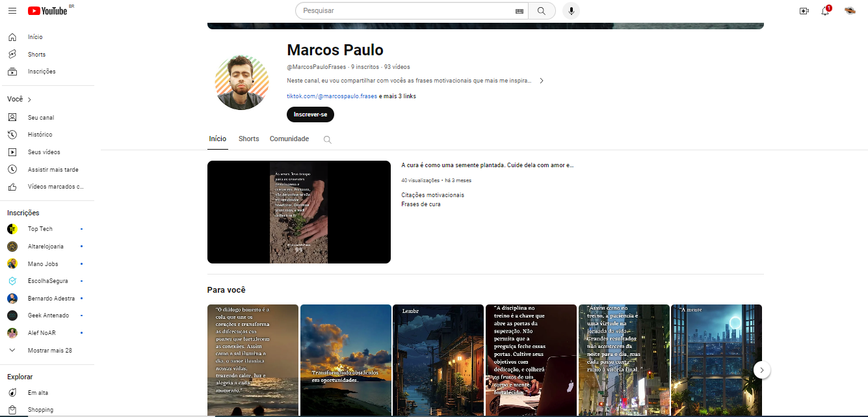
Task: Expand the channel description arrow
Action: click(x=541, y=81)
